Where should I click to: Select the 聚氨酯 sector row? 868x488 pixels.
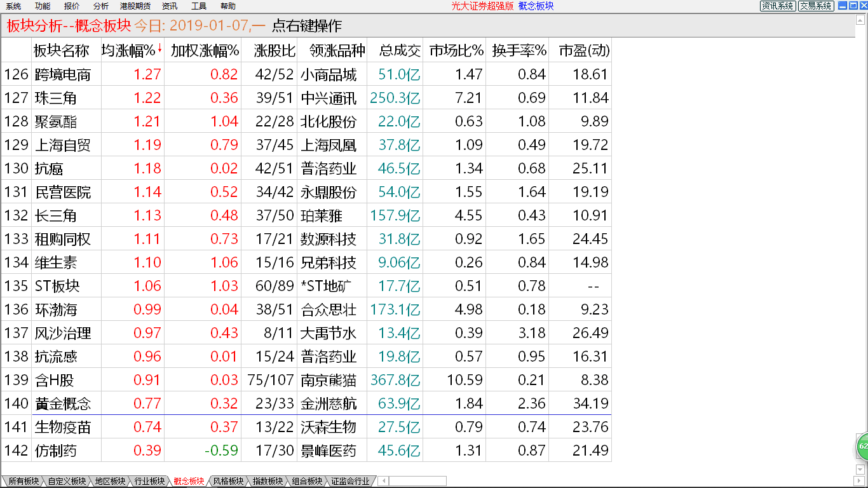point(306,121)
